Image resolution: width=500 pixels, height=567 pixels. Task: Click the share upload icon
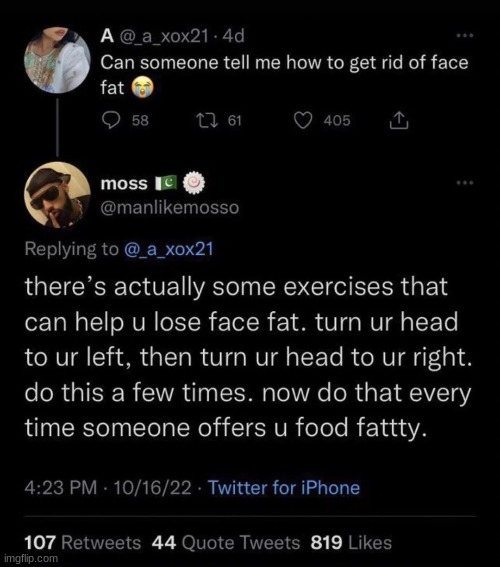point(399,120)
